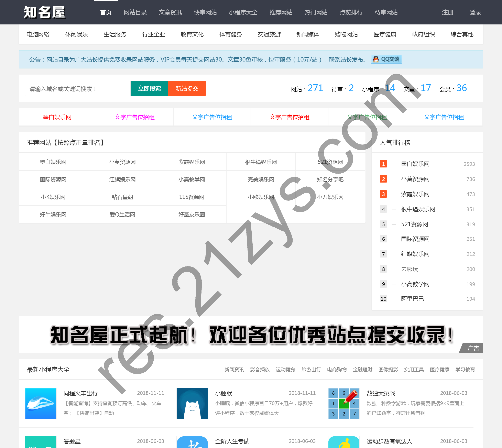Click the rank 1 badge for 墨白娱乐网
This screenshot has height=448, width=502.
pyautogui.click(x=383, y=164)
